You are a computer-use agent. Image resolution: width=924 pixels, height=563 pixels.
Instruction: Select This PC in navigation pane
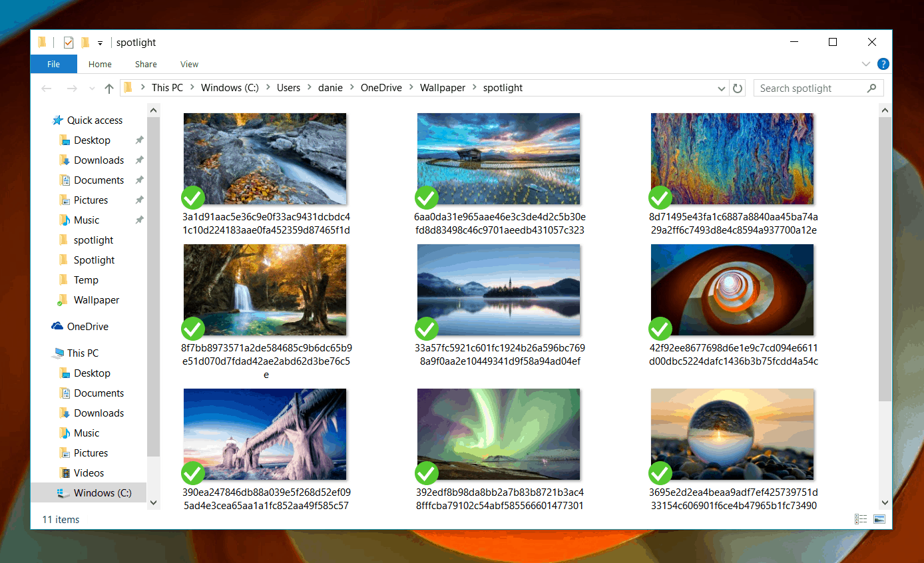click(83, 353)
